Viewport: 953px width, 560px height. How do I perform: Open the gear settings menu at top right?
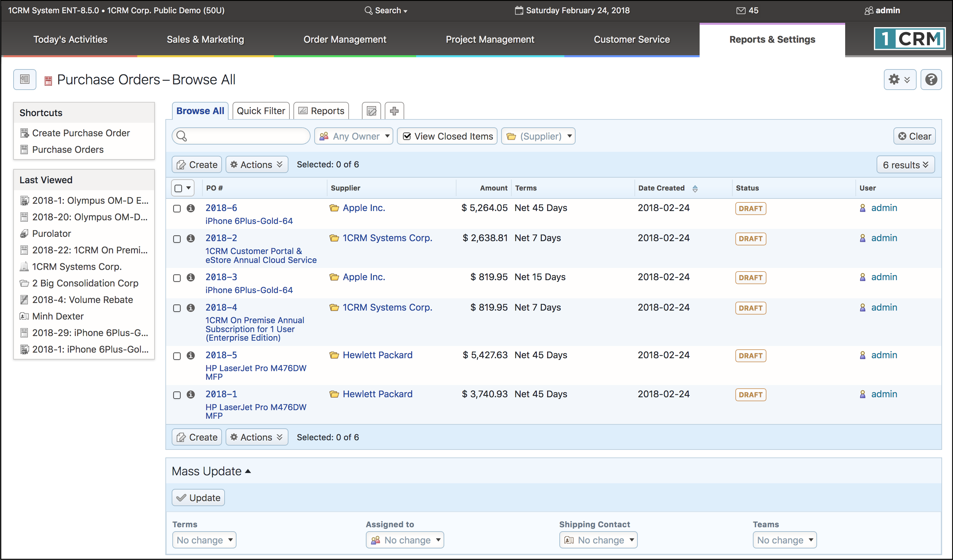(899, 79)
